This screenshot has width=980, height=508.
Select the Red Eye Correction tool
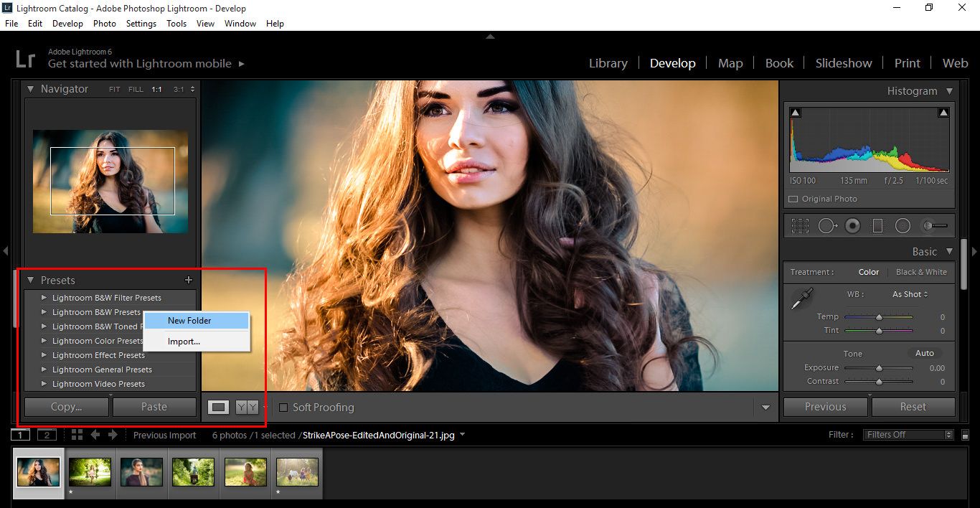[852, 226]
